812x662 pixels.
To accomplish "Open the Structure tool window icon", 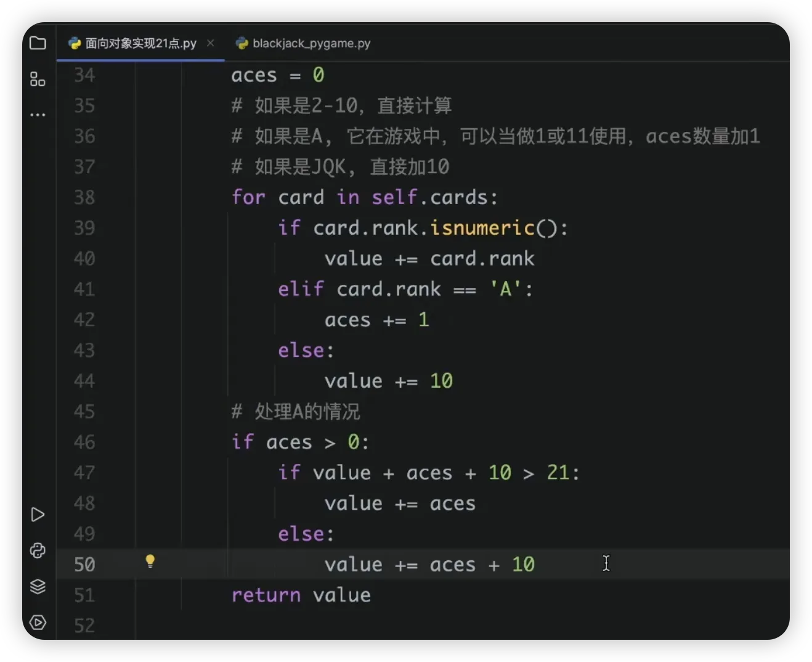I will tap(38, 79).
